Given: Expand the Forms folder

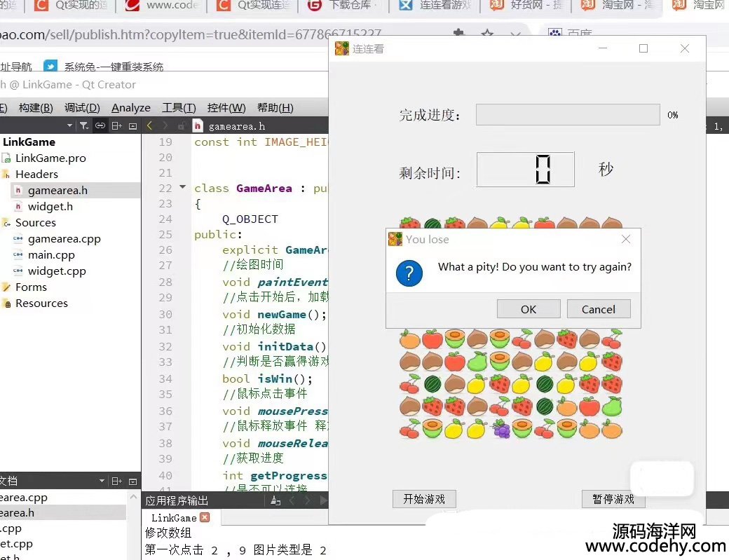Looking at the screenshot, I should [x=31, y=287].
